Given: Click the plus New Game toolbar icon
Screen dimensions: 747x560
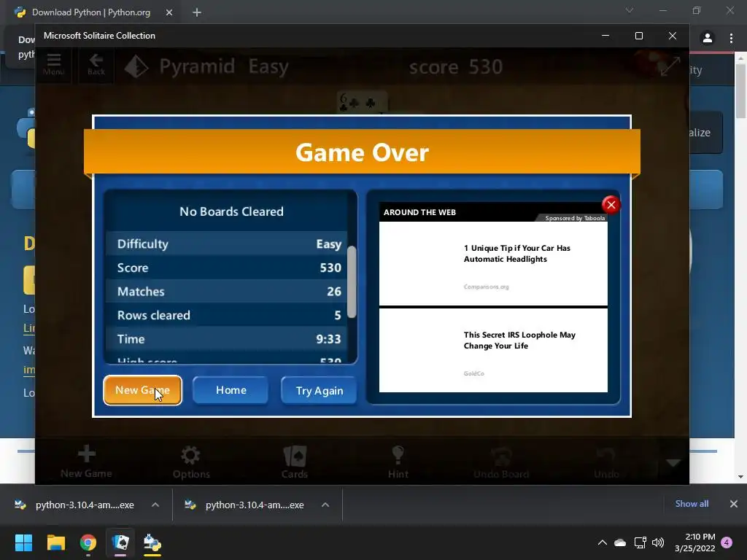Looking at the screenshot, I should [x=86, y=461].
